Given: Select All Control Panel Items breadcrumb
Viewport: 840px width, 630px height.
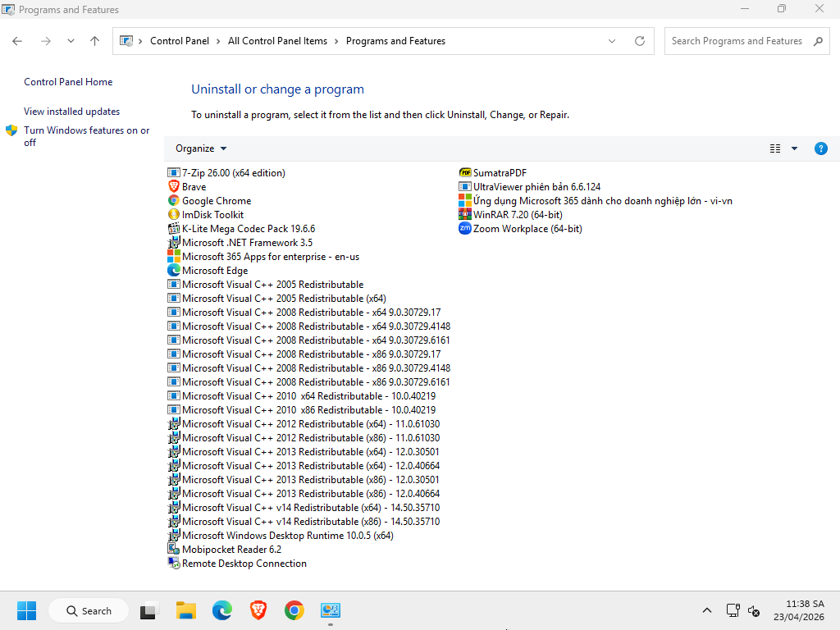Looking at the screenshot, I should (x=277, y=41).
